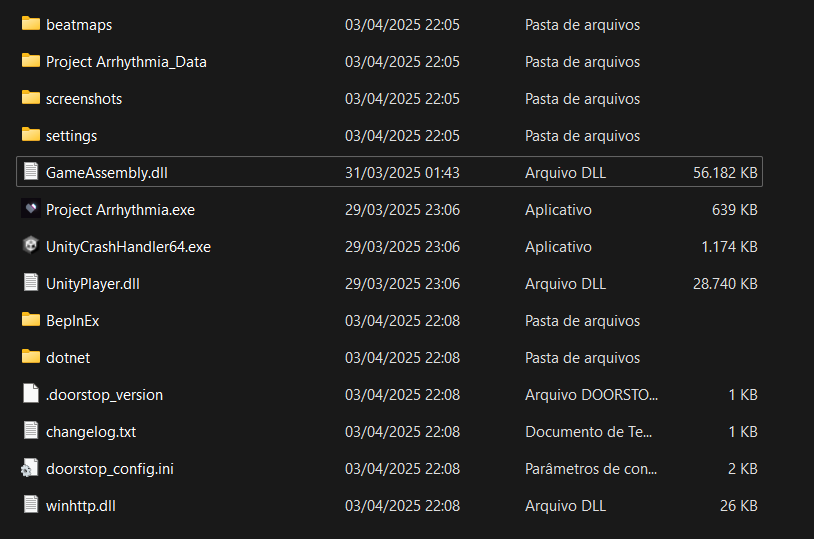Click the 28.740 KB size of UnityPlayer.dll
This screenshot has height=539, width=814.
pos(725,283)
